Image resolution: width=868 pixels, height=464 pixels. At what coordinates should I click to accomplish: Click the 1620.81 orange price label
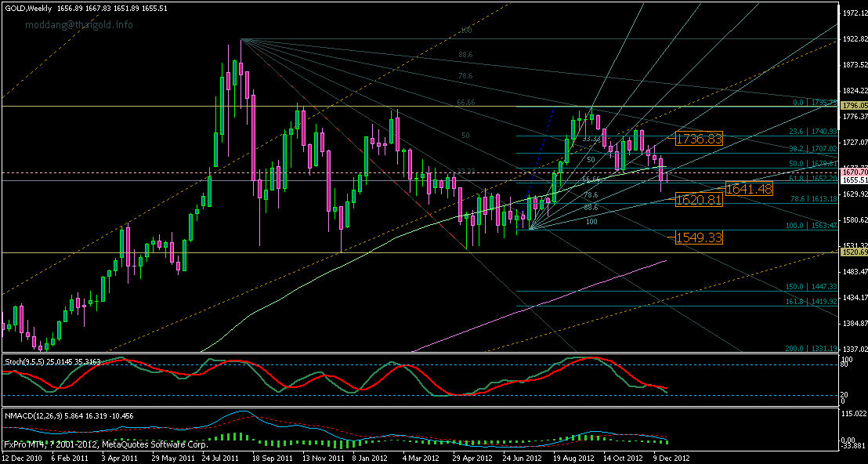[x=699, y=200]
